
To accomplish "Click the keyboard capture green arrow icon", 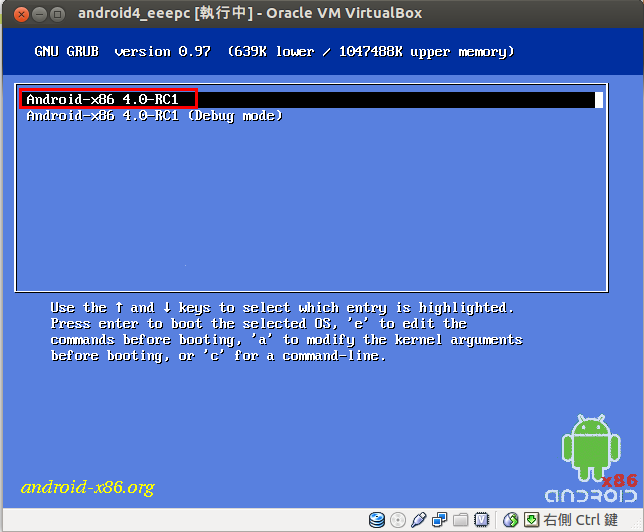I will [x=531, y=520].
